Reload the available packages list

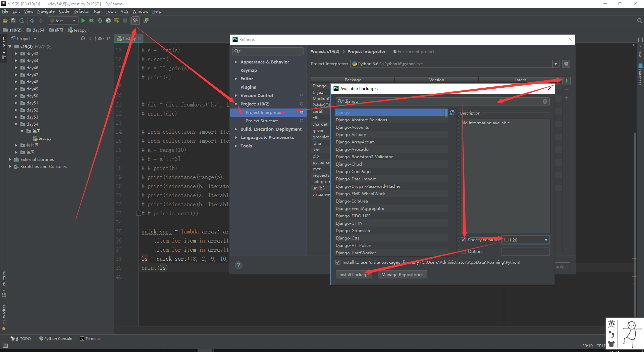pos(452,113)
